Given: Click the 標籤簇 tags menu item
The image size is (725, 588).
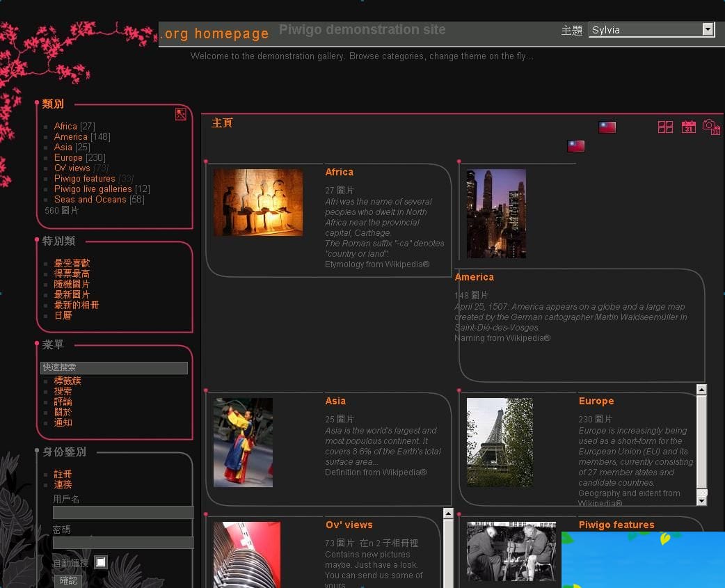Looking at the screenshot, I should point(67,381).
